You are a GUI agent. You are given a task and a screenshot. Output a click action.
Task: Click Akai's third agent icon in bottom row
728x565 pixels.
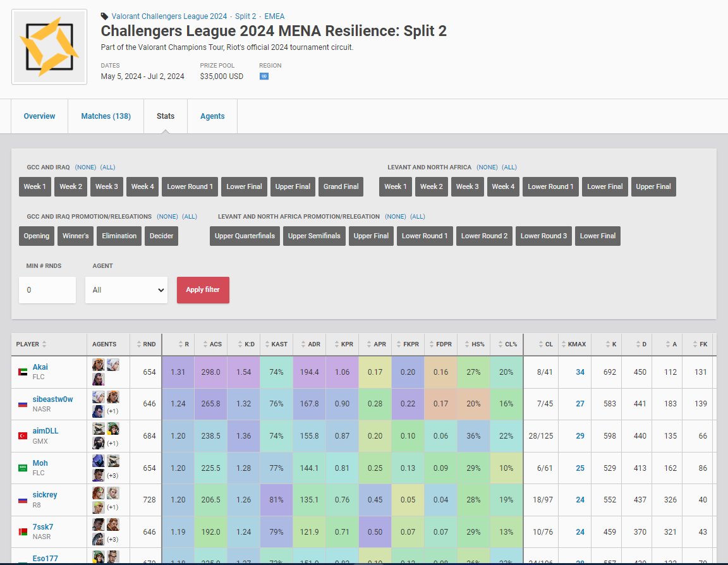click(98, 379)
